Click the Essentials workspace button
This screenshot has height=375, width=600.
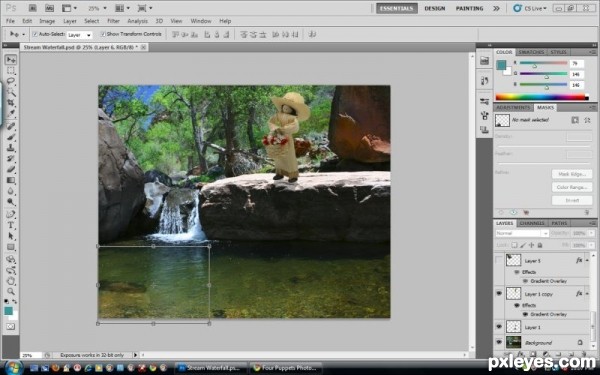[x=396, y=8]
